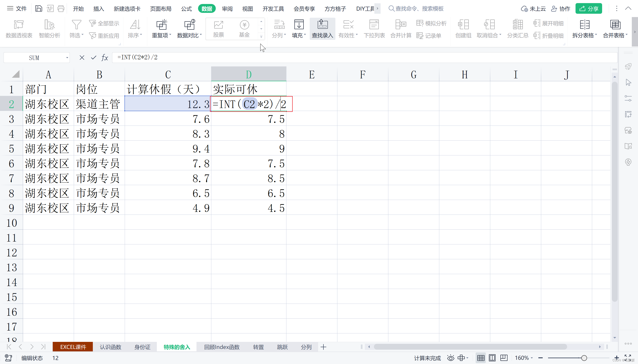Screen dimensions: 638x364
Task: Open the 公式 Formulas ribbon tab
Action: pyautogui.click(x=186, y=9)
